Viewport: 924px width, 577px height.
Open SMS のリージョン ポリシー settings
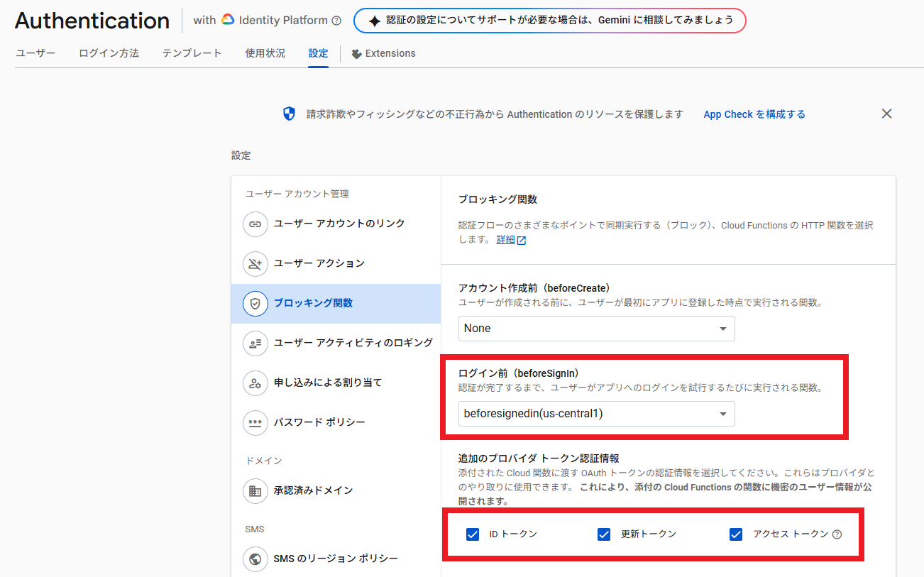point(336,559)
